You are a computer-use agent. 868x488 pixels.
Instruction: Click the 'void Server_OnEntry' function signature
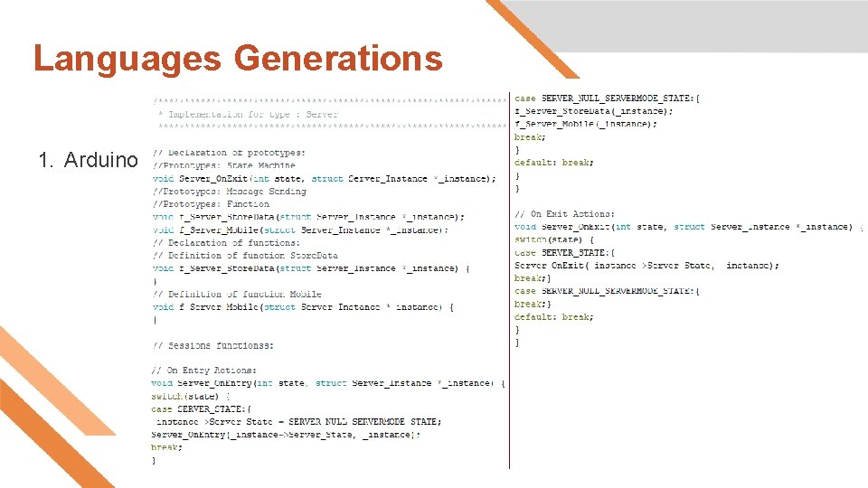point(328,383)
